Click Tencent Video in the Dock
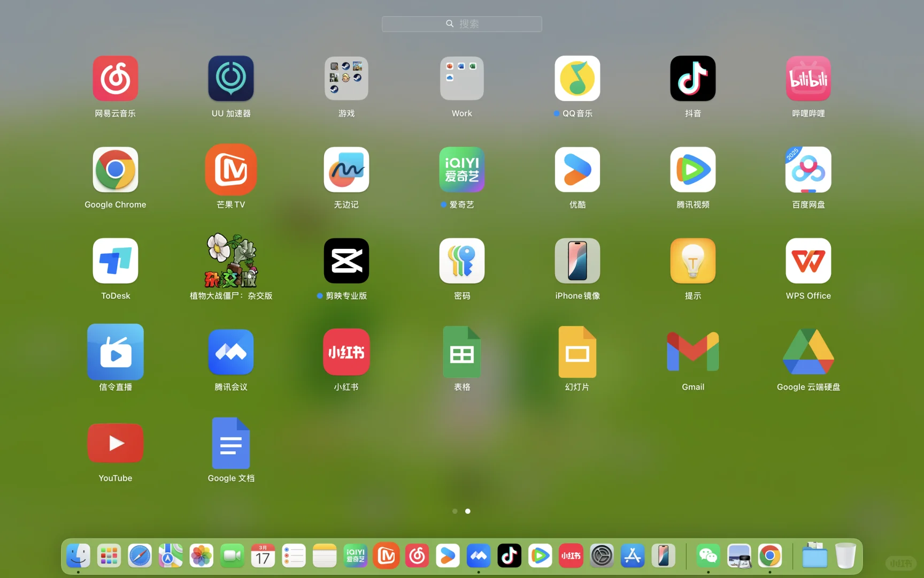The width and height of the screenshot is (924, 578). (540, 556)
